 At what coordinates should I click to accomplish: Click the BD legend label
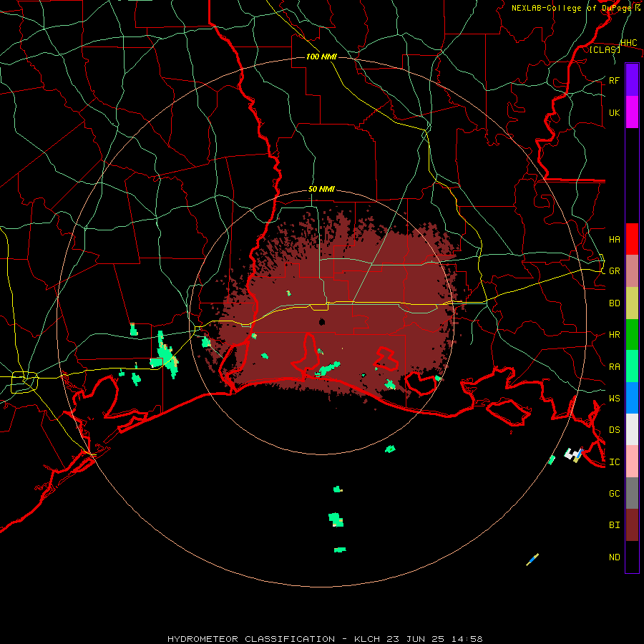coord(615,303)
